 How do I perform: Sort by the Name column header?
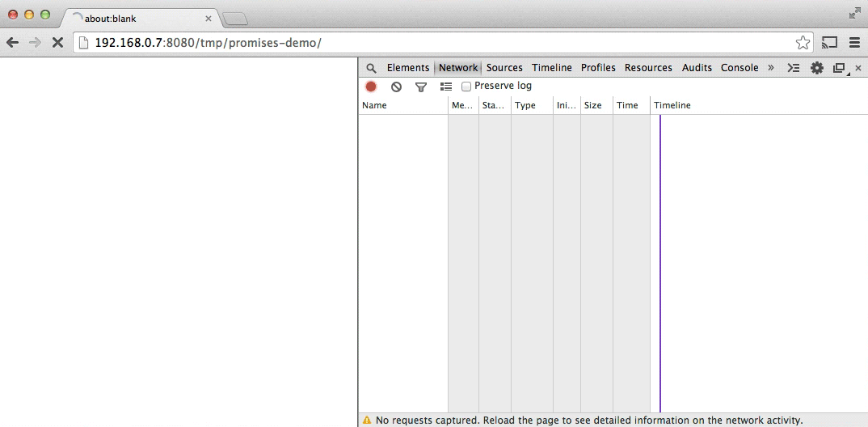click(x=403, y=105)
